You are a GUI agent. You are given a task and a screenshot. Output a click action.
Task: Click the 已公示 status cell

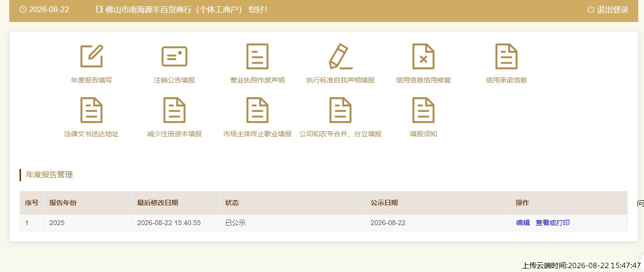click(292, 223)
